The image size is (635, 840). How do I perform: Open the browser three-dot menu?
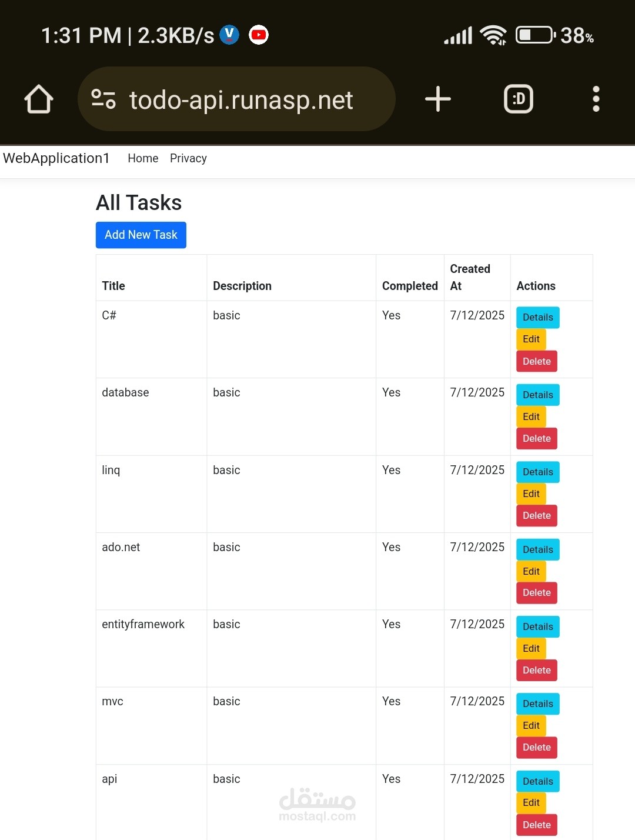click(596, 99)
